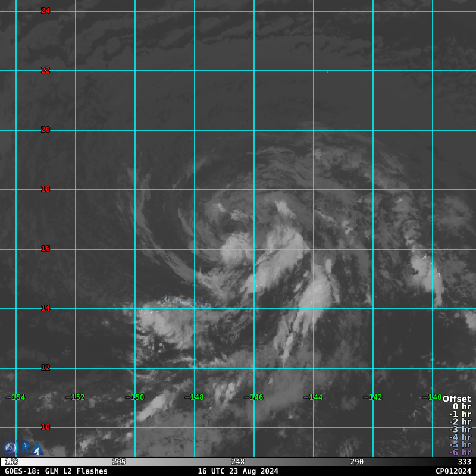Image resolution: width=476 pixels, height=476 pixels.
Task: Click the Offset legend heading
Action: pos(456,399)
